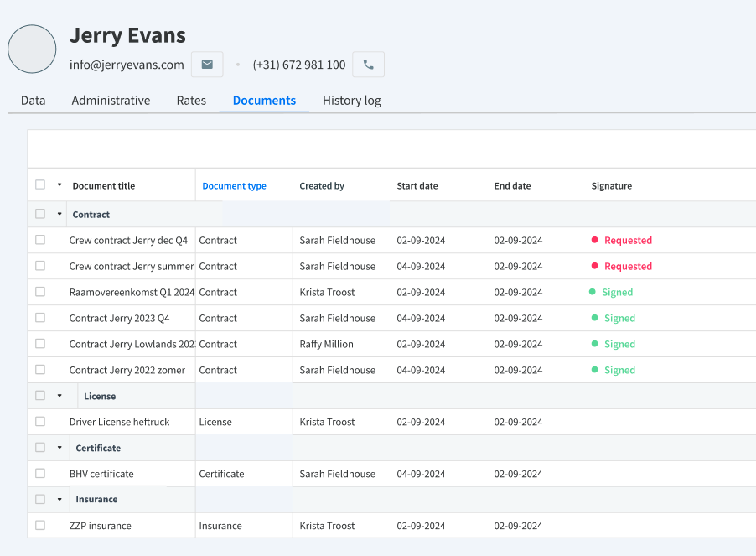The image size is (756, 556).
Task: Collapse the Insurance group arrow
Action: (60, 500)
